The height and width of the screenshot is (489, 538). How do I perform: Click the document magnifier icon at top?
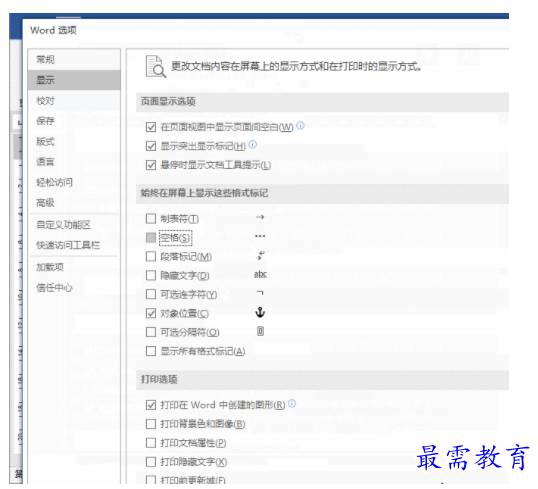(x=155, y=66)
